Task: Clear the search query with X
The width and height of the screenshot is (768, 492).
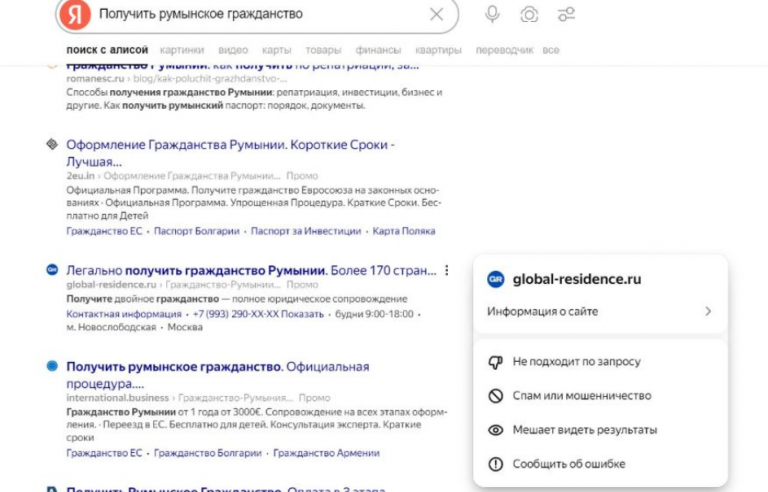Action: pyautogui.click(x=436, y=14)
